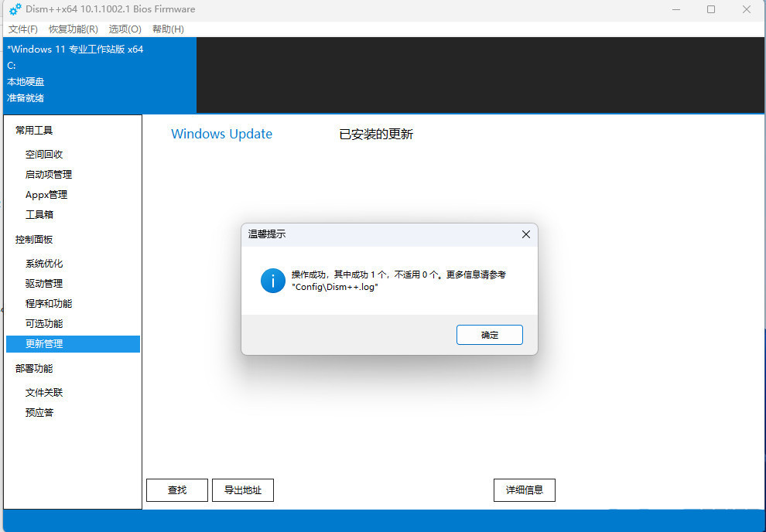
Task: Open the 选项(O) menu
Action: 124,29
